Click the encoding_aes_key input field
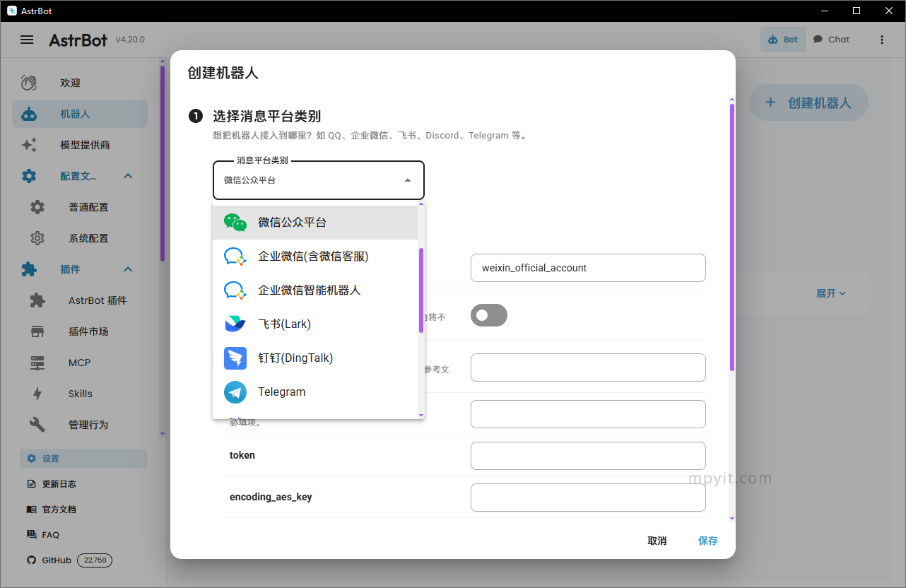906x588 pixels. click(588, 498)
